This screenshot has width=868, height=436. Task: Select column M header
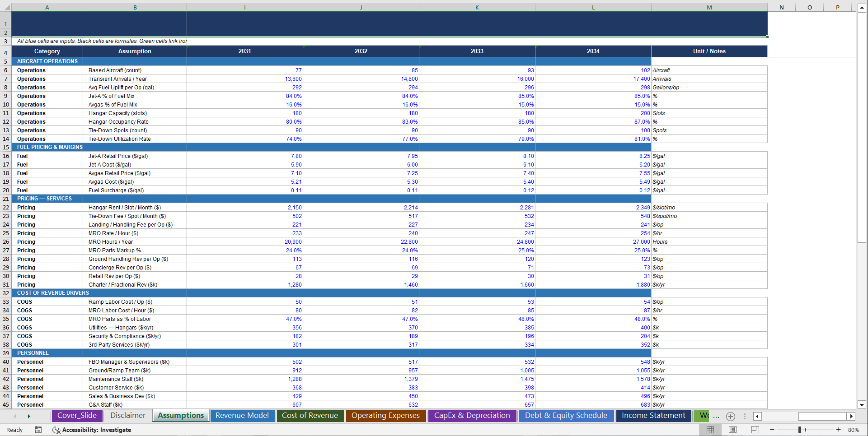coord(708,7)
